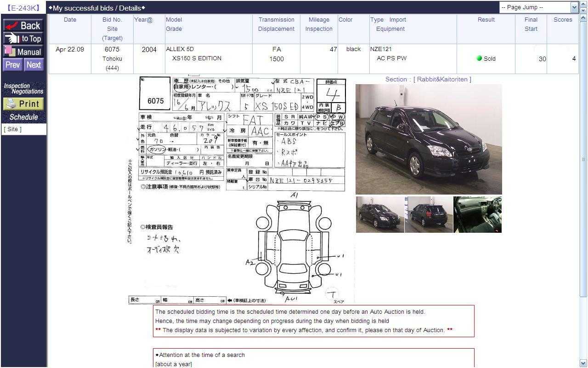Click the vertical scrollbar thumb
The image size is (588, 368).
[583, 159]
